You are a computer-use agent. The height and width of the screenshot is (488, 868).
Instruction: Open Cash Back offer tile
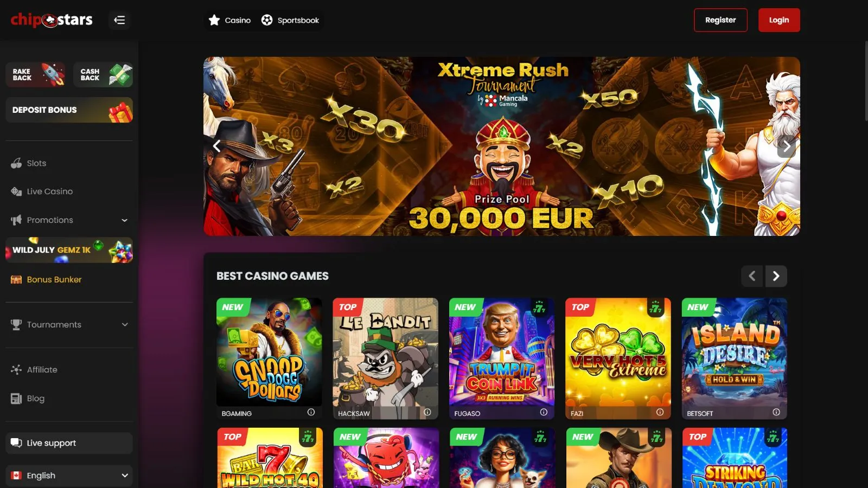[x=103, y=75]
